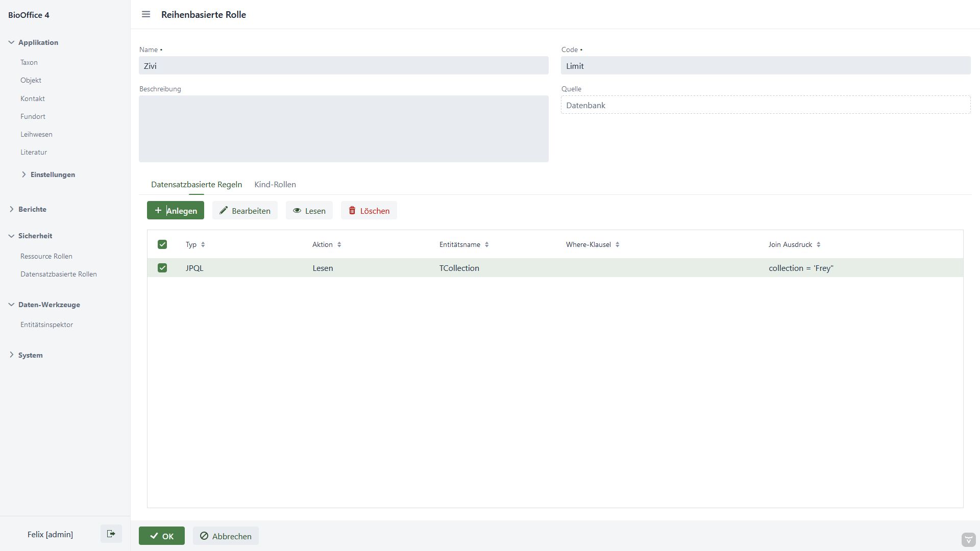Click the hamburger menu icon
The width and height of the screenshot is (980, 551).
146,14
